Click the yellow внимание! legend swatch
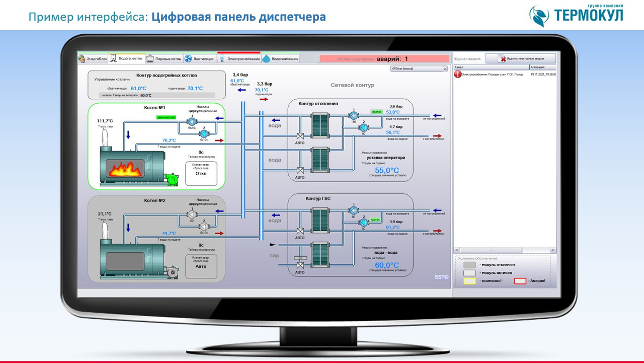Image resolution: width=644 pixels, height=363 pixels. coord(469,281)
